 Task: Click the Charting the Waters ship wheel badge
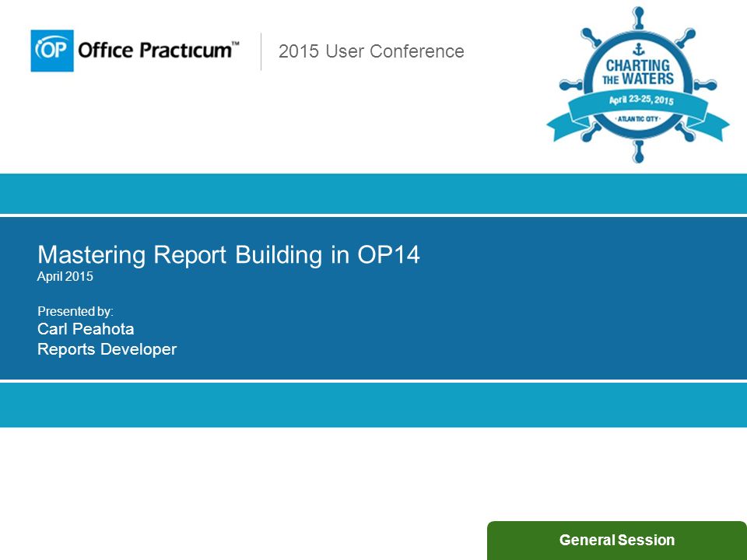(638, 85)
